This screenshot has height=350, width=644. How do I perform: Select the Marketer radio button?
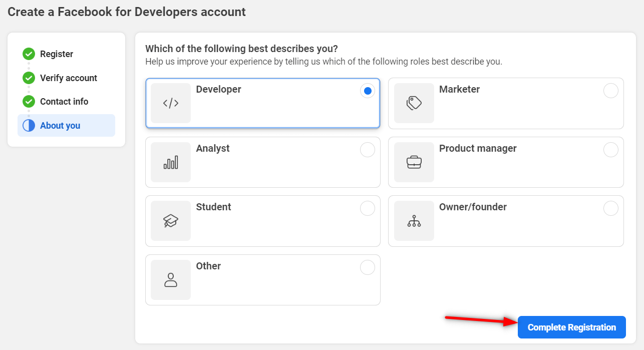tap(610, 91)
